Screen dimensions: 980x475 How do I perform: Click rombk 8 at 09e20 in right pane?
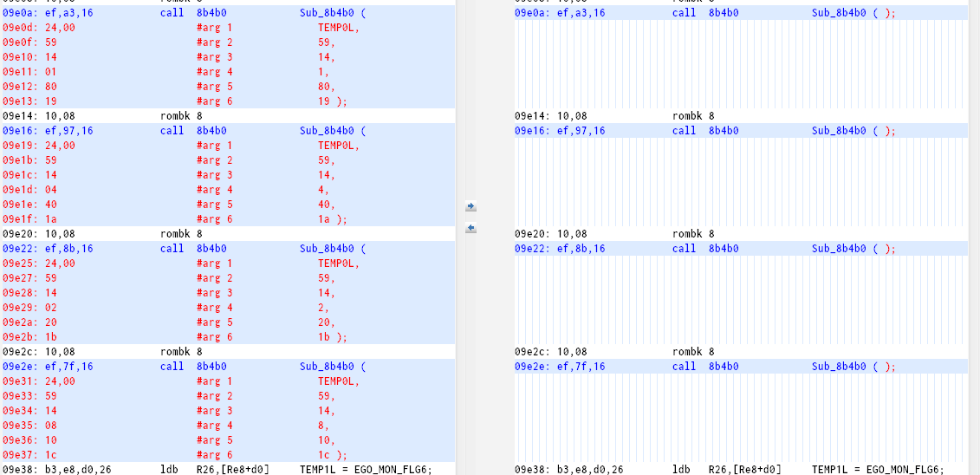693,234
